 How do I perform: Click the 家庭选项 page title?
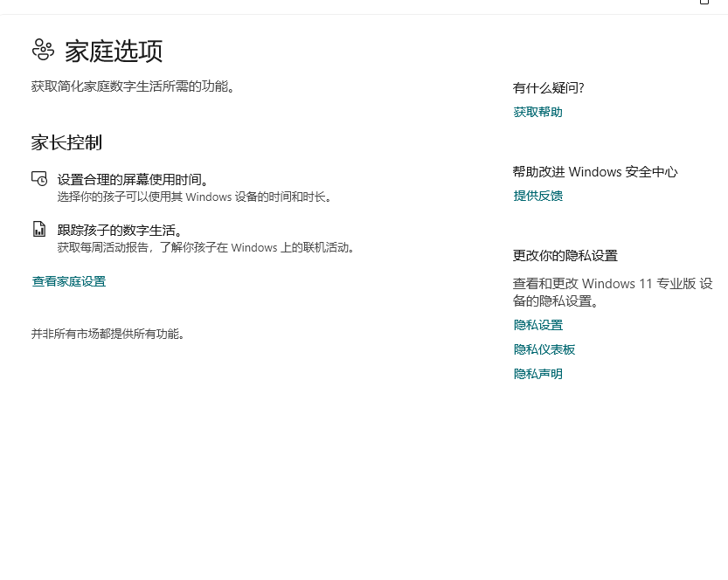[113, 51]
